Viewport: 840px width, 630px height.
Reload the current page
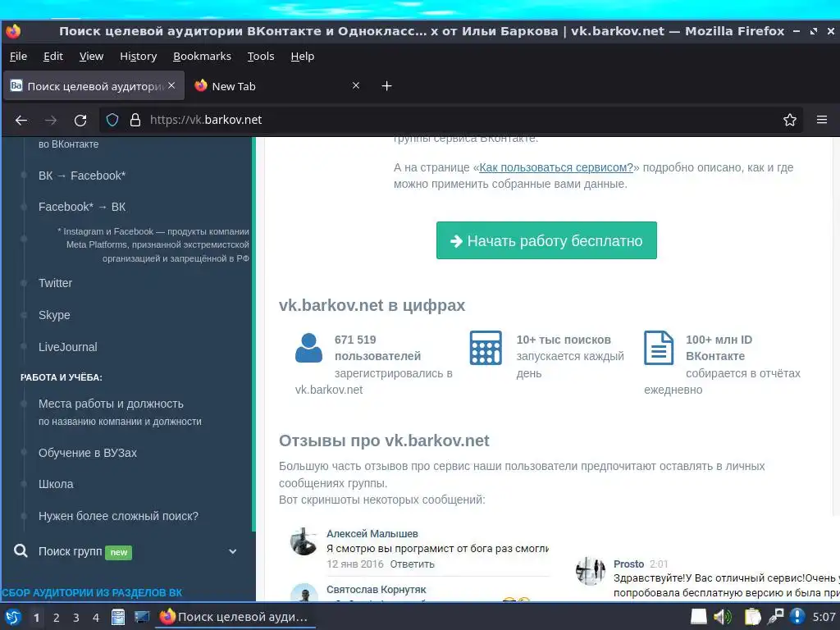pos(80,120)
